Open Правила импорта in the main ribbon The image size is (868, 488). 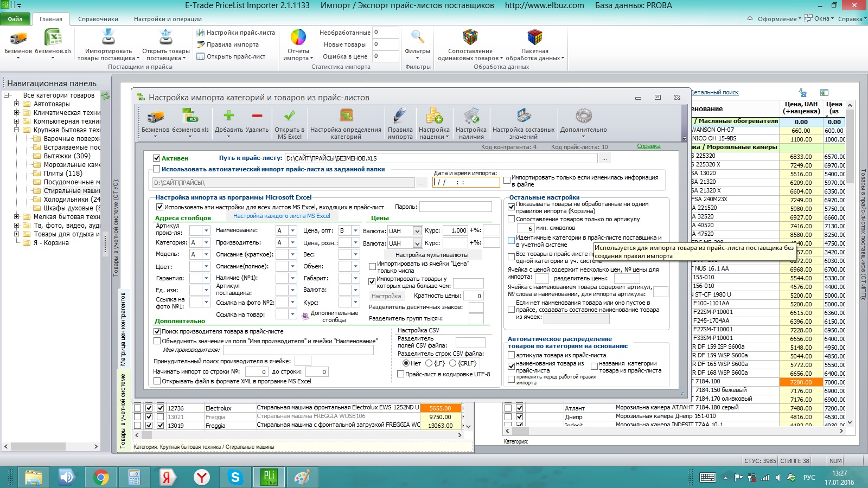pos(228,44)
